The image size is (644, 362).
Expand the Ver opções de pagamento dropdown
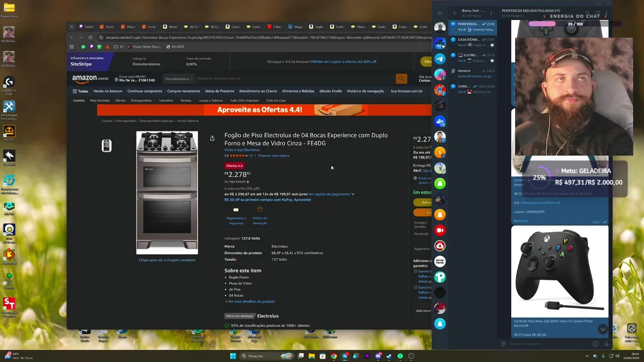331,194
